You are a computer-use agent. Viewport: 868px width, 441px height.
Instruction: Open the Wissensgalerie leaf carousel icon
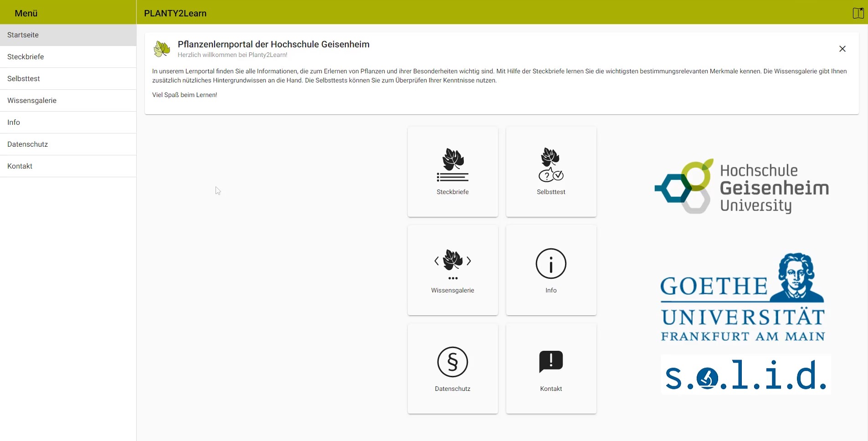(x=452, y=263)
